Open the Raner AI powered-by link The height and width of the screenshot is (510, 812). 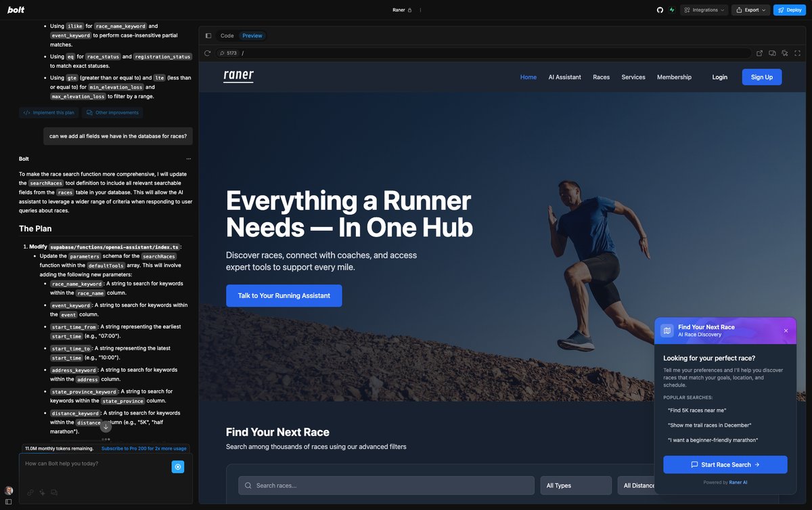pos(738,482)
